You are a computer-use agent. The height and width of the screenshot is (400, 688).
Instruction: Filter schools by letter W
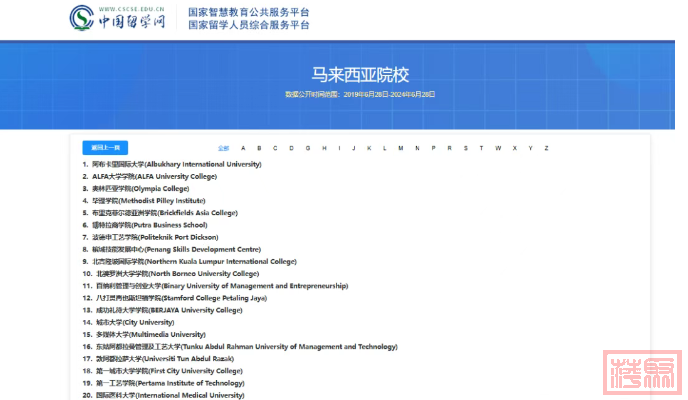coord(498,148)
